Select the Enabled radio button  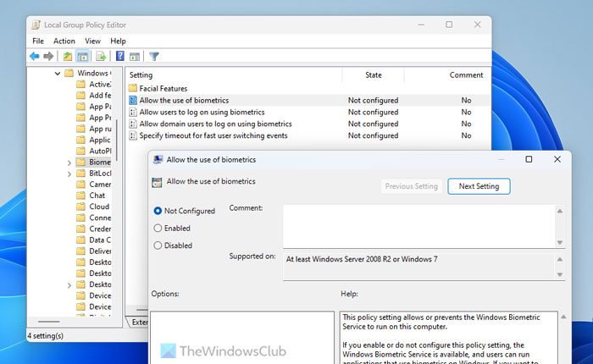coord(158,228)
